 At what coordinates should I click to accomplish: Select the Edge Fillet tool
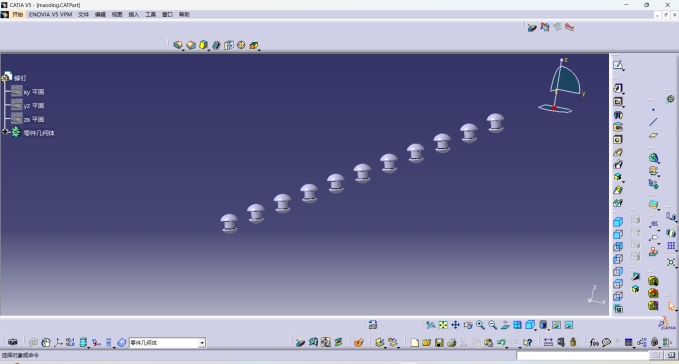pos(178,45)
